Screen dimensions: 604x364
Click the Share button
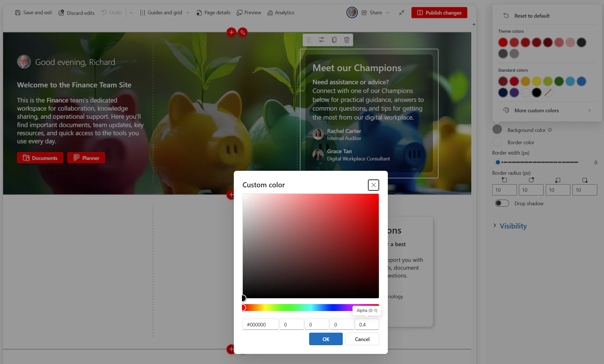[372, 13]
